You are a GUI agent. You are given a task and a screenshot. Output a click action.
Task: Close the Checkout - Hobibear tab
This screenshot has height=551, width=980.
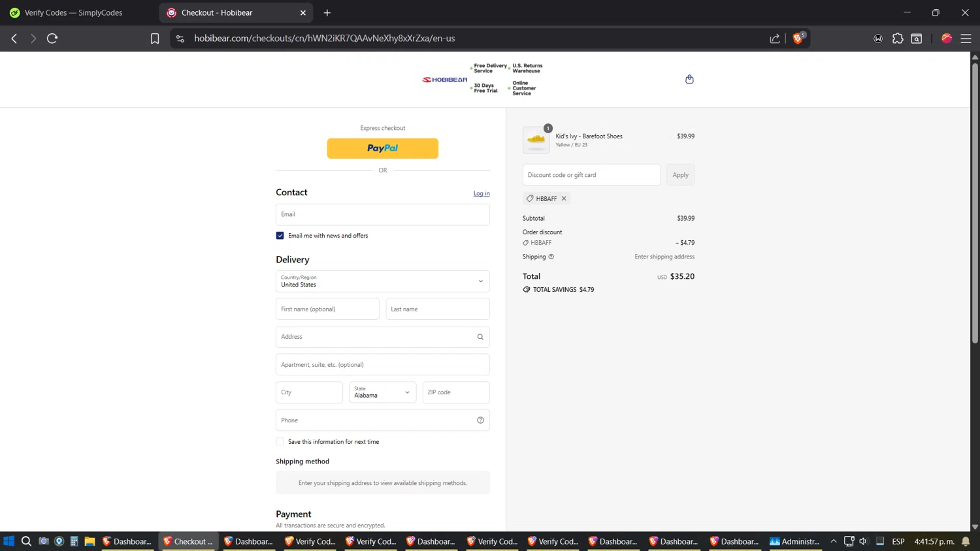[303, 12]
